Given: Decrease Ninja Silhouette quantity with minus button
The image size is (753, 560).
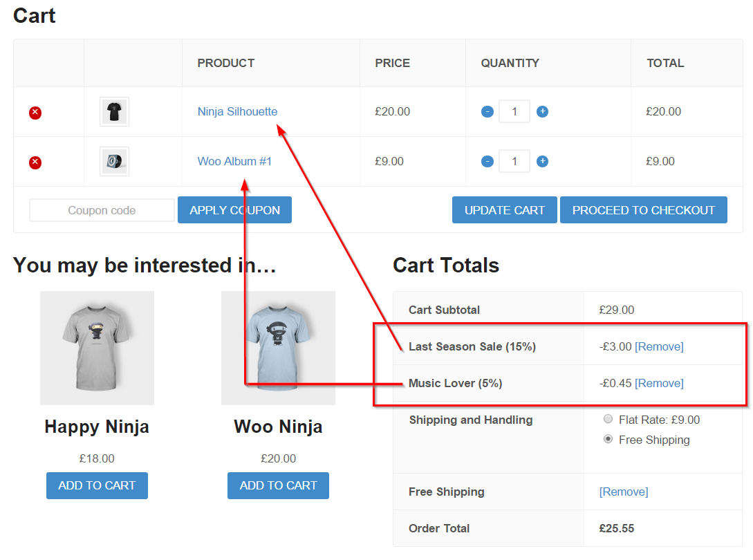Looking at the screenshot, I should pyautogui.click(x=487, y=111).
